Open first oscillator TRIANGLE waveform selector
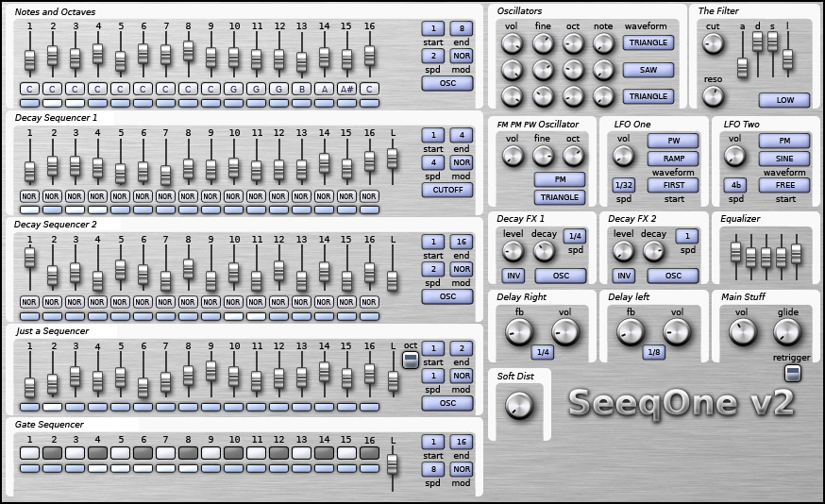Screen dimensions: 825x504 (x=648, y=42)
